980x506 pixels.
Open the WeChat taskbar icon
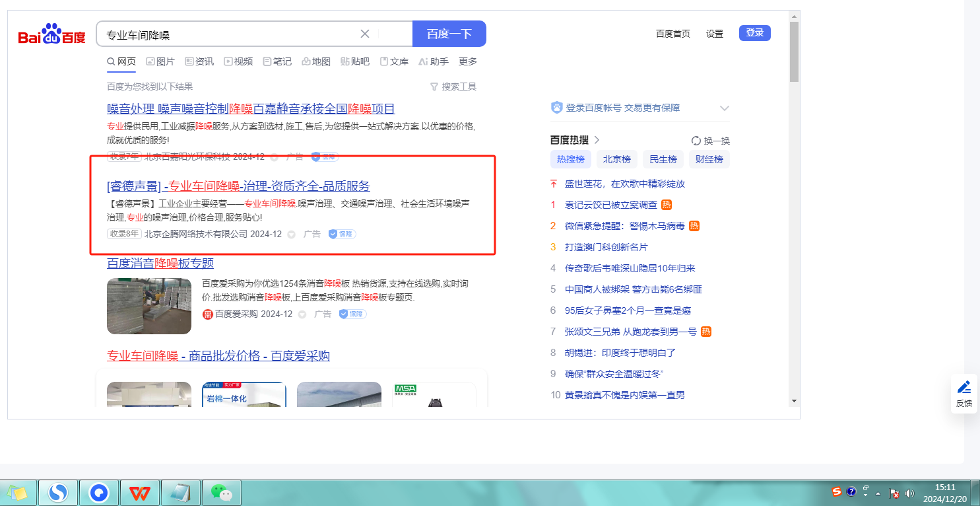click(x=221, y=492)
